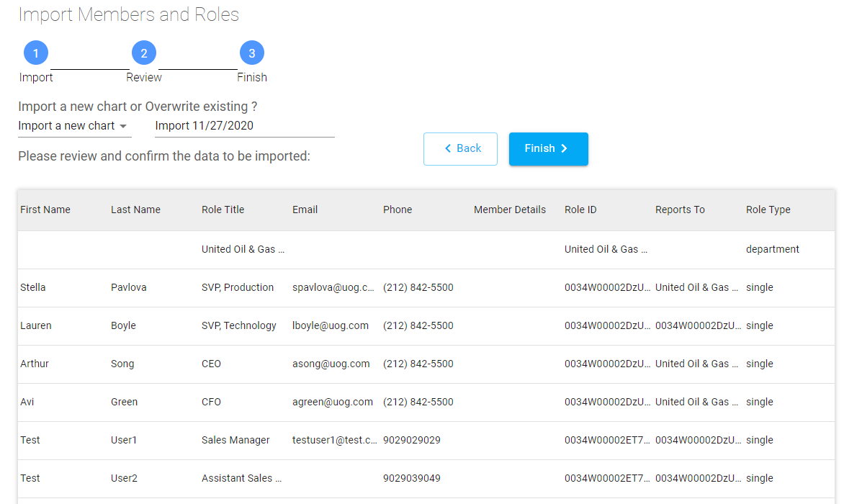Select the Reports To column header
Image resolution: width=844 pixels, height=504 pixels.
[x=680, y=210]
